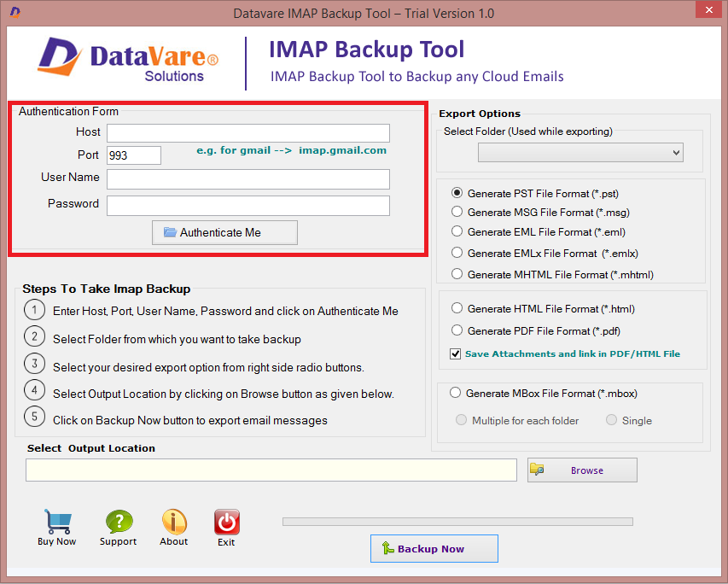This screenshot has height=584, width=728.
Task: Close the window with the X button
Action: coord(708,9)
